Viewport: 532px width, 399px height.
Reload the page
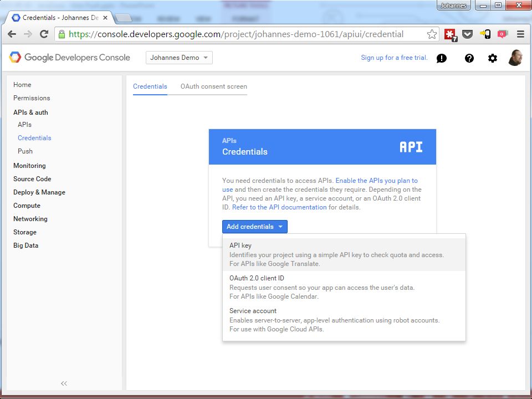pos(44,34)
